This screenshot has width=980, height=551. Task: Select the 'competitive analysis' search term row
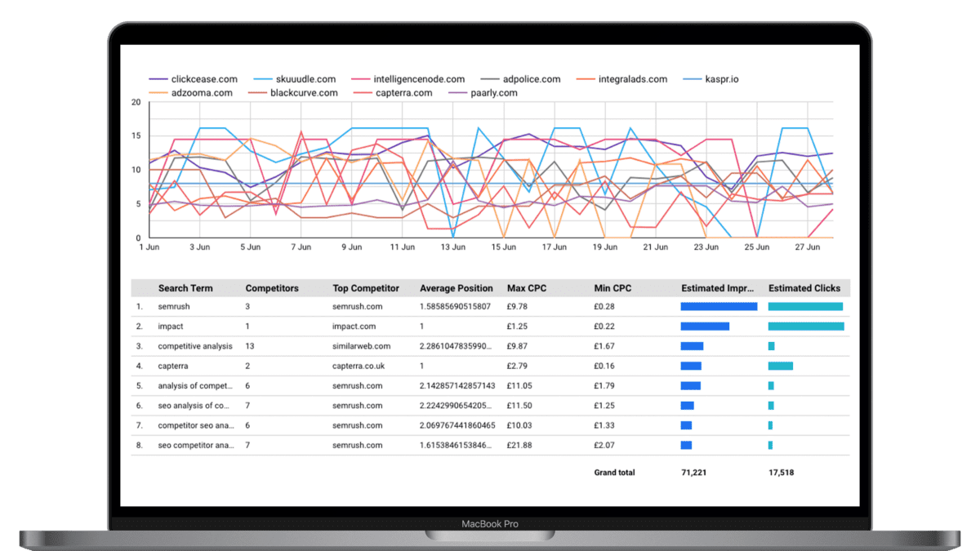195,346
